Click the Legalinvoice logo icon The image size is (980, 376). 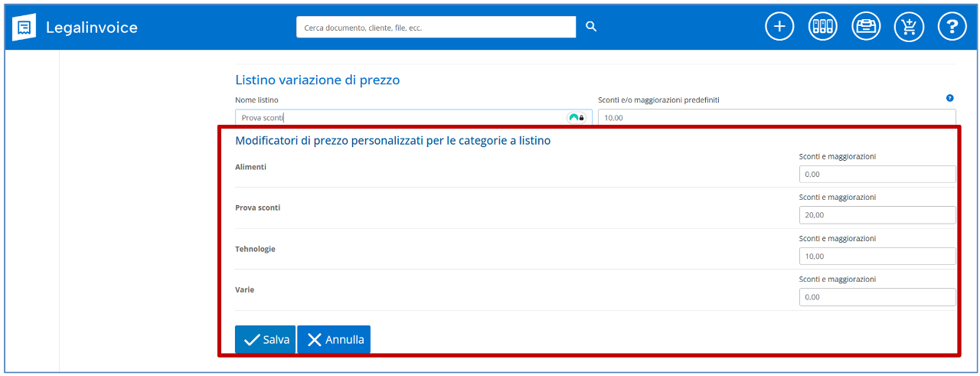pyautogui.click(x=24, y=28)
